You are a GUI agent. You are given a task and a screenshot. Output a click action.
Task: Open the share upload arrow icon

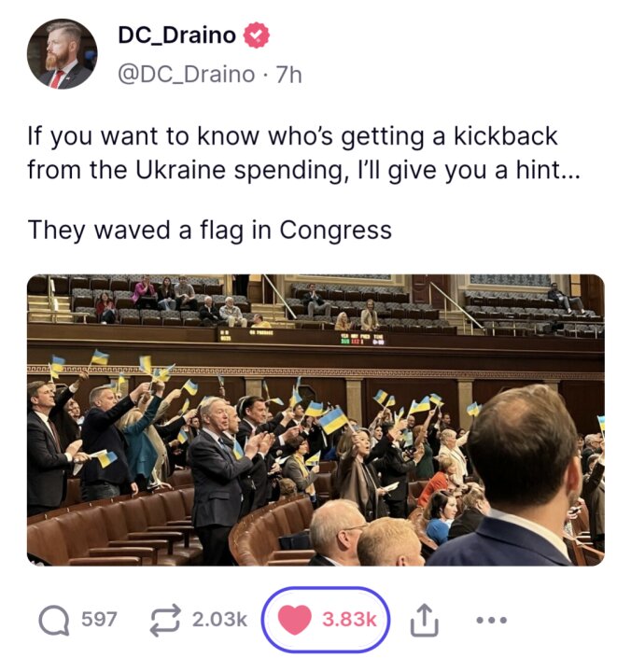coord(425,620)
